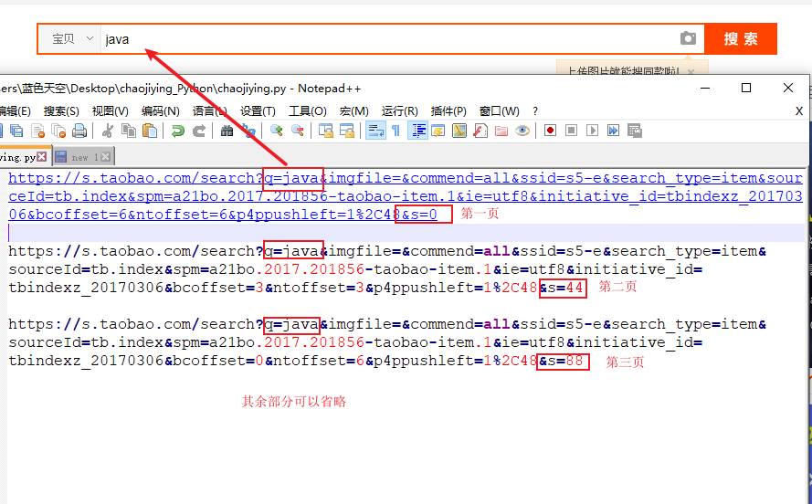Switch to the new 1 tab
The width and height of the screenshot is (812, 504).
tap(83, 157)
